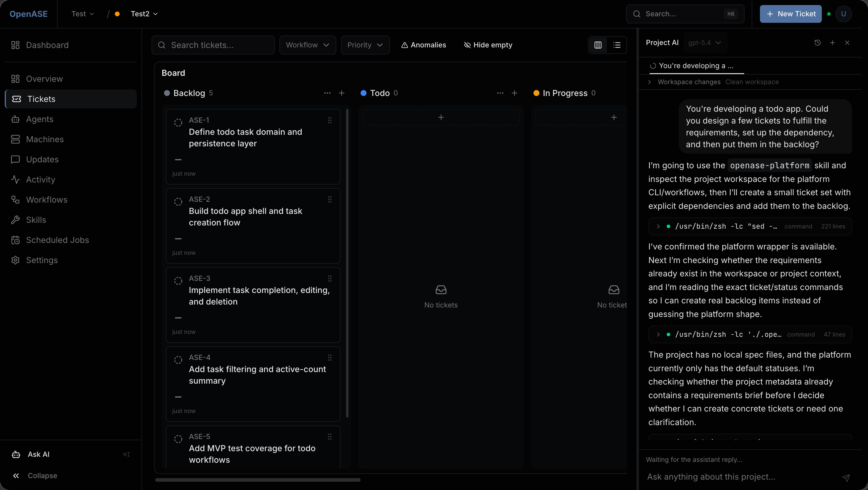The width and height of the screenshot is (868, 490).
Task: Open ticket Add MVP test coverage
Action: [253, 447]
